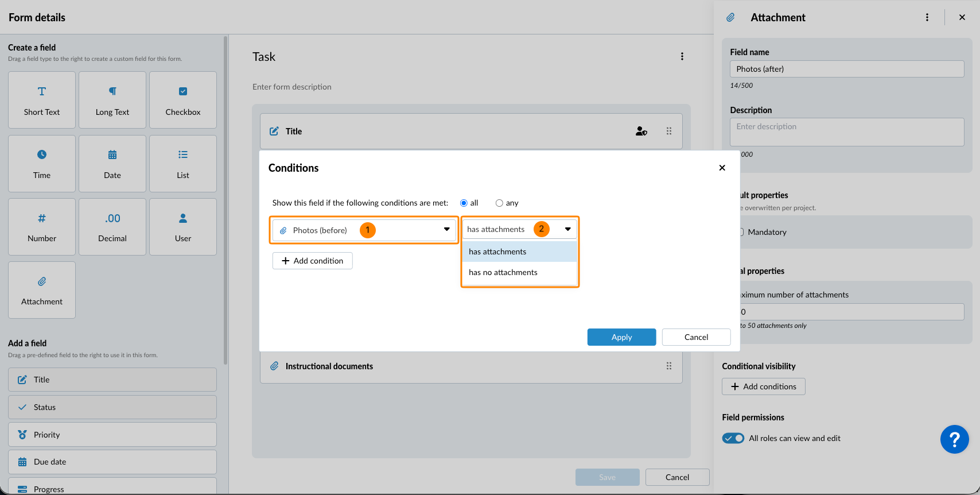This screenshot has width=980, height=495.
Task: Click the Field name input box
Action: [x=846, y=69]
